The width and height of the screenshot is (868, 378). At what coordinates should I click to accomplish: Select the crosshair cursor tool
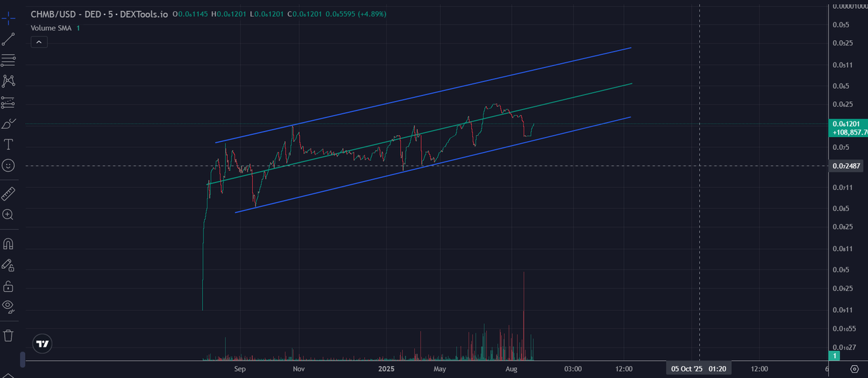[x=8, y=18]
